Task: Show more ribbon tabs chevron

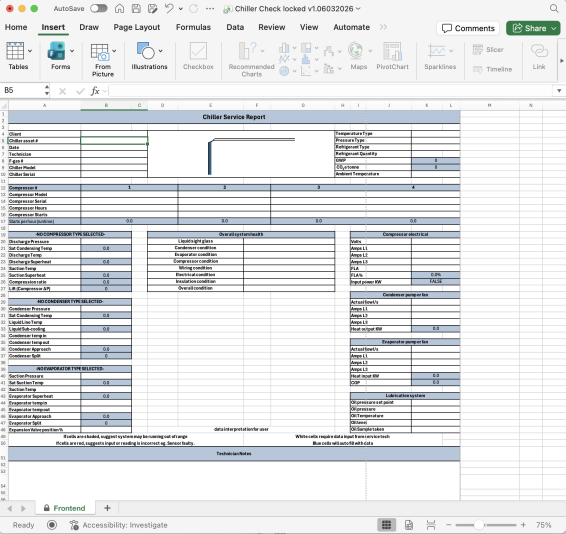Action: 383,27
